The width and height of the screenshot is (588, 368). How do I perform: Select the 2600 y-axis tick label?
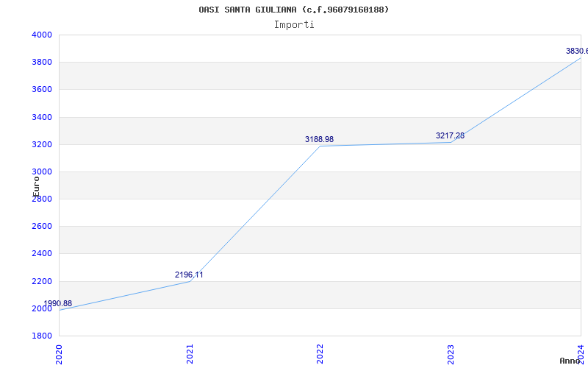[42, 227]
